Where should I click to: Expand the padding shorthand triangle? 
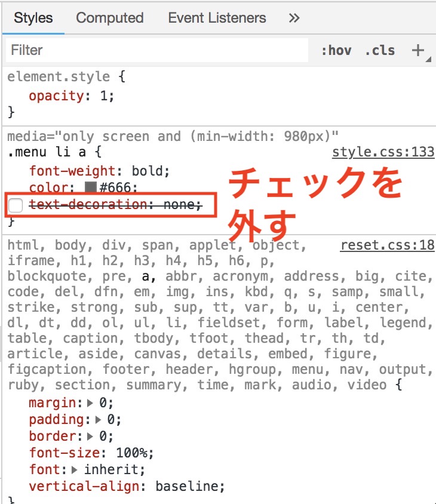tap(98, 419)
